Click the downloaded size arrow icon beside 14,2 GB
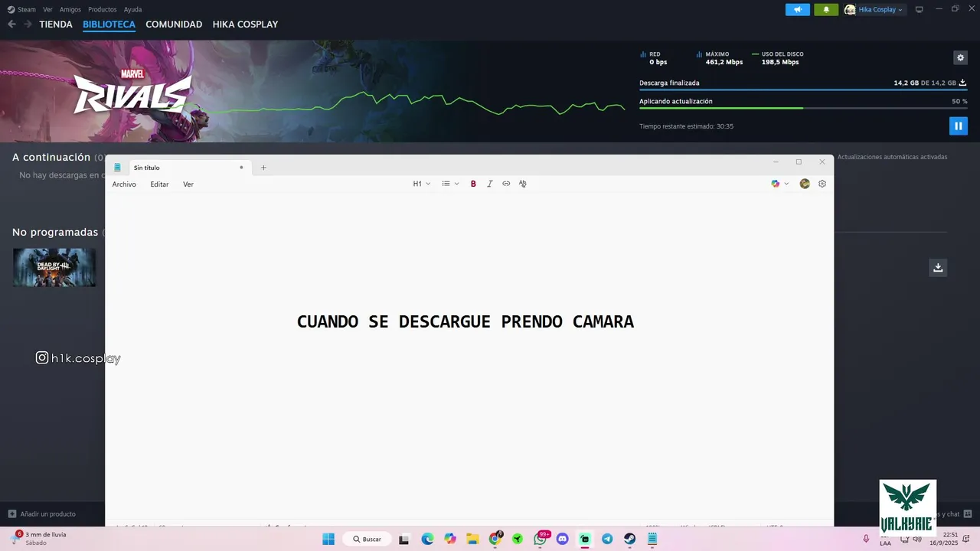The width and height of the screenshot is (980, 551). 962,83
